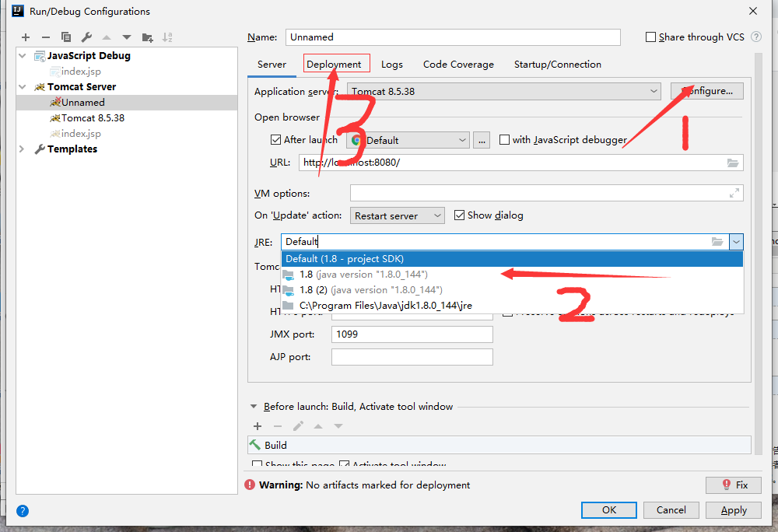This screenshot has width=778, height=532.
Task: Switch to Code Coverage tab
Action: coord(458,65)
